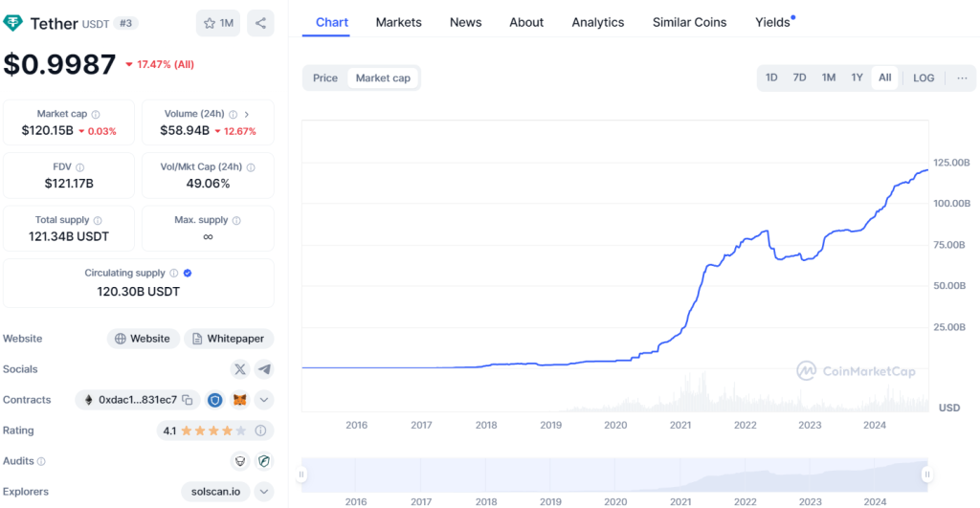980x508 pixels.
Task: Add token to MetaMask via fox icon
Action: [x=240, y=400]
